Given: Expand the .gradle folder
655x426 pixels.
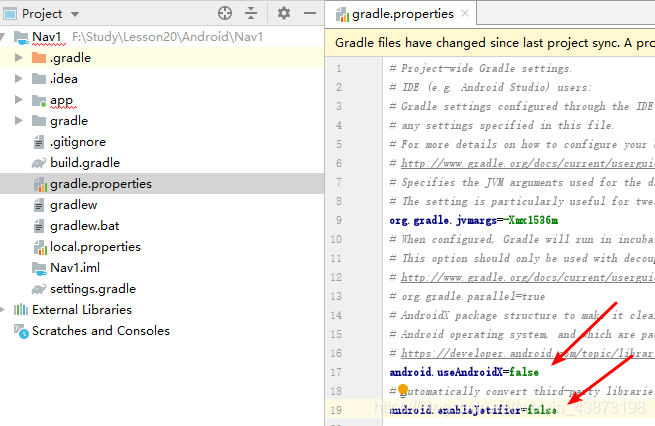Looking at the screenshot, I should coord(18,58).
